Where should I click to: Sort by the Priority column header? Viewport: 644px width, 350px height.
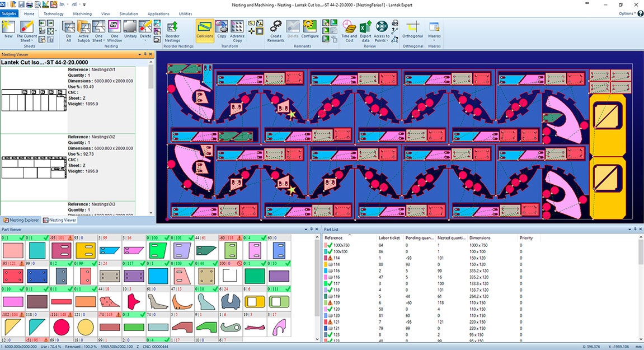point(526,238)
